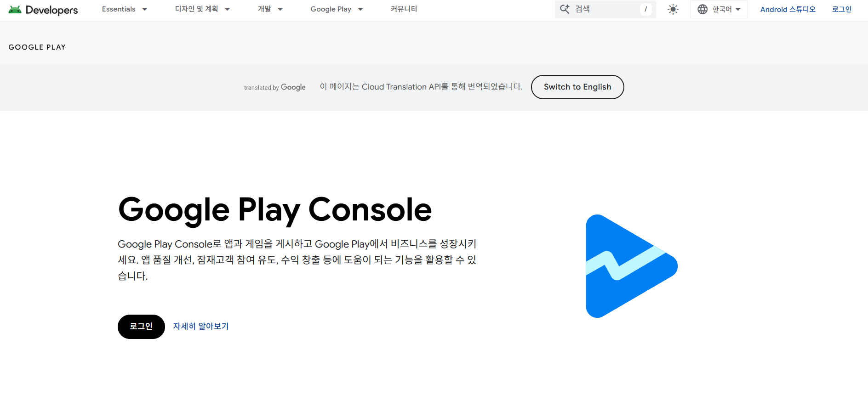The width and height of the screenshot is (868, 395).
Task: Click the Google Play Console logo image
Action: point(632,266)
